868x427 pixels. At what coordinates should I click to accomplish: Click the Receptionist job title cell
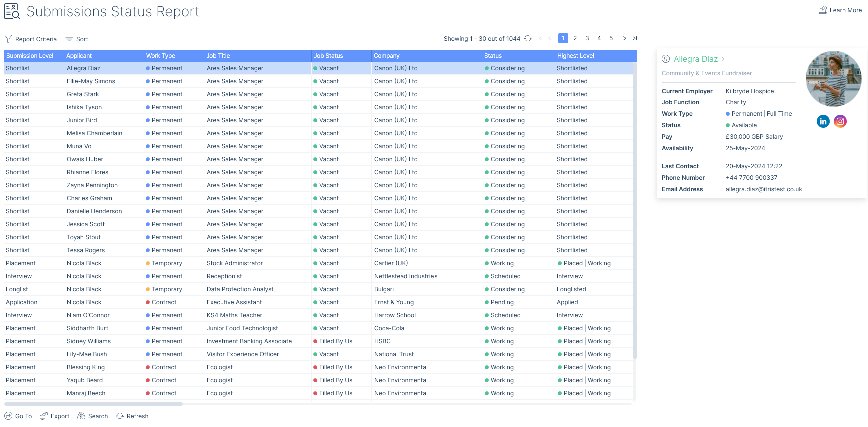258,276
